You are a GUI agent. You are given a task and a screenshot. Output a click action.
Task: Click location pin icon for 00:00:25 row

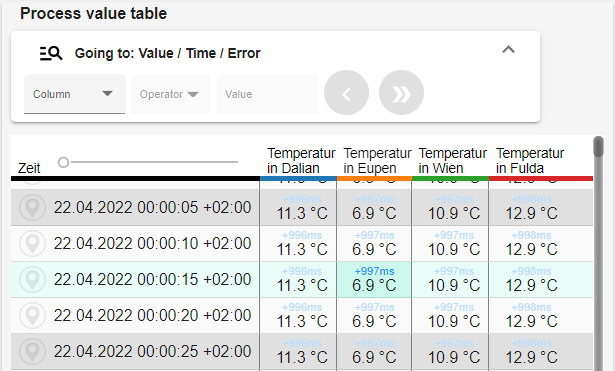(x=33, y=351)
